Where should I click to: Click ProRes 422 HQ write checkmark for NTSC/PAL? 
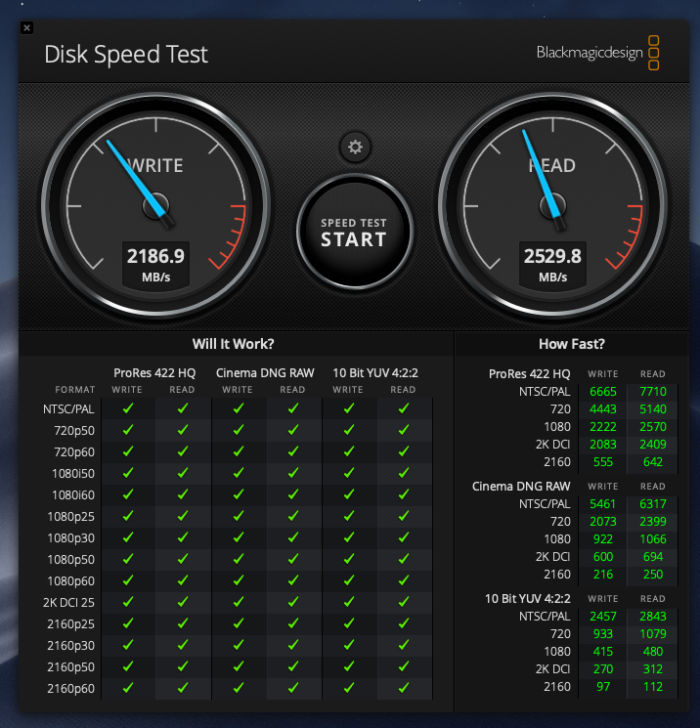pyautogui.click(x=127, y=408)
